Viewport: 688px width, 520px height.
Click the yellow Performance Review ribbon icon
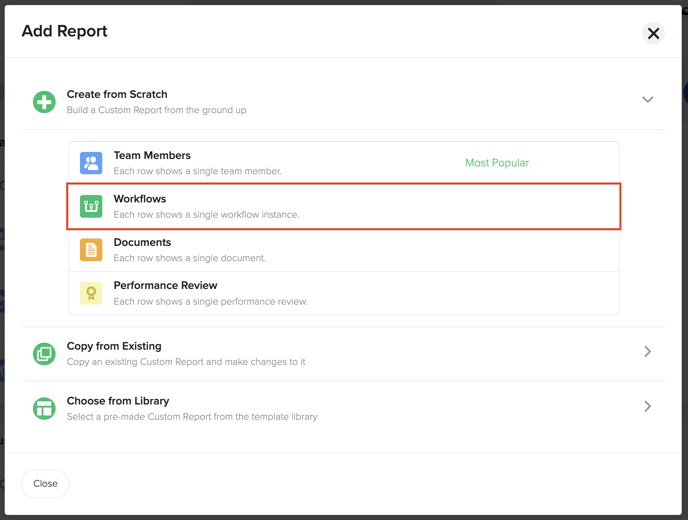91,293
